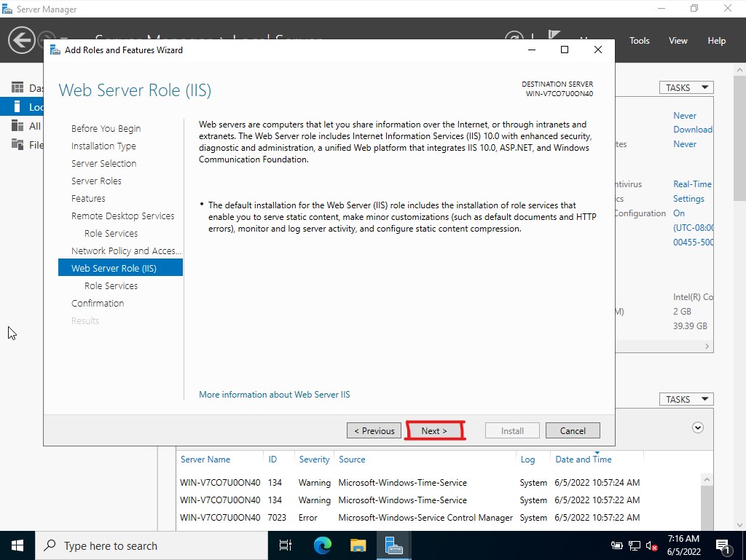
Task: Sort events by Server Name column
Action: pos(205,460)
